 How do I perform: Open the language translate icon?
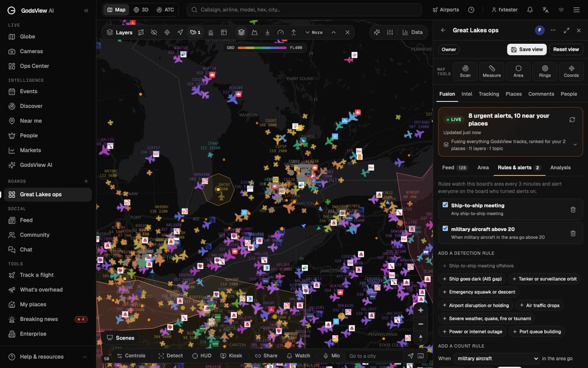tap(545, 10)
